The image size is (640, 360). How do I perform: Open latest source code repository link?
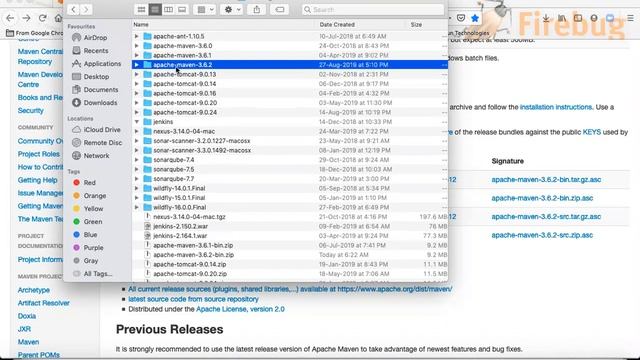pyautogui.click(x=193, y=299)
